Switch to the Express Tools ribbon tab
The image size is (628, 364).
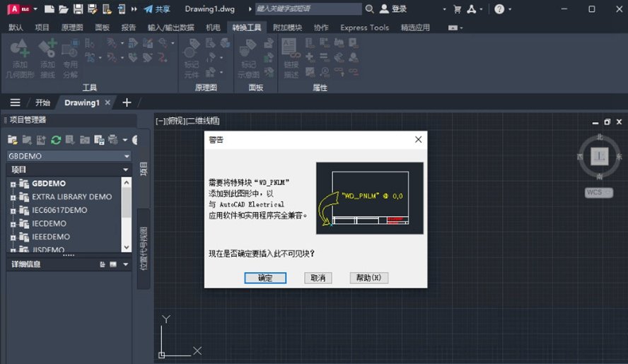coord(364,28)
